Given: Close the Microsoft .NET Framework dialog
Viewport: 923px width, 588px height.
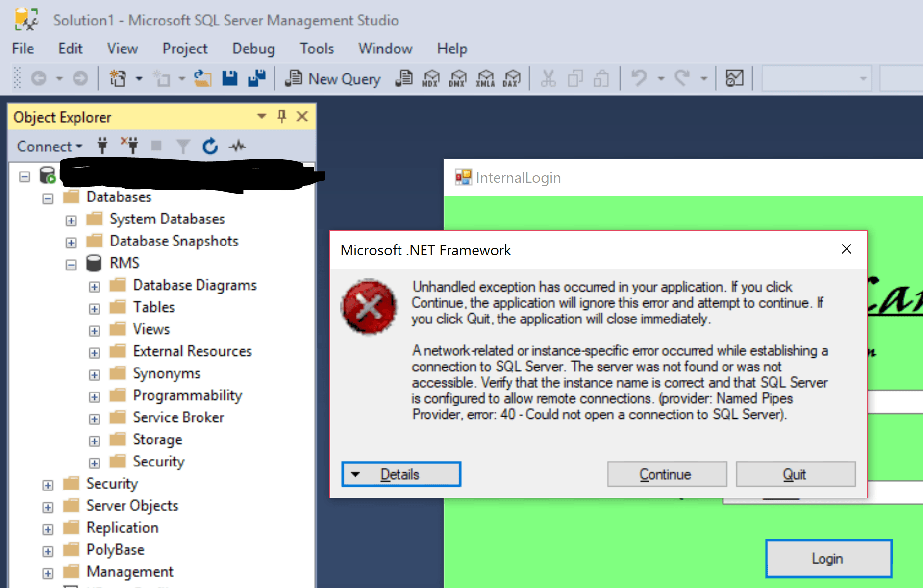Looking at the screenshot, I should pyautogui.click(x=847, y=249).
